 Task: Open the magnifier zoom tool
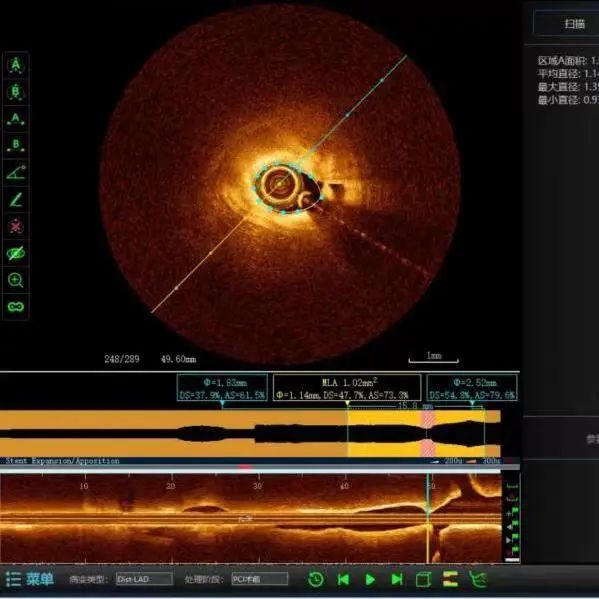(16, 280)
